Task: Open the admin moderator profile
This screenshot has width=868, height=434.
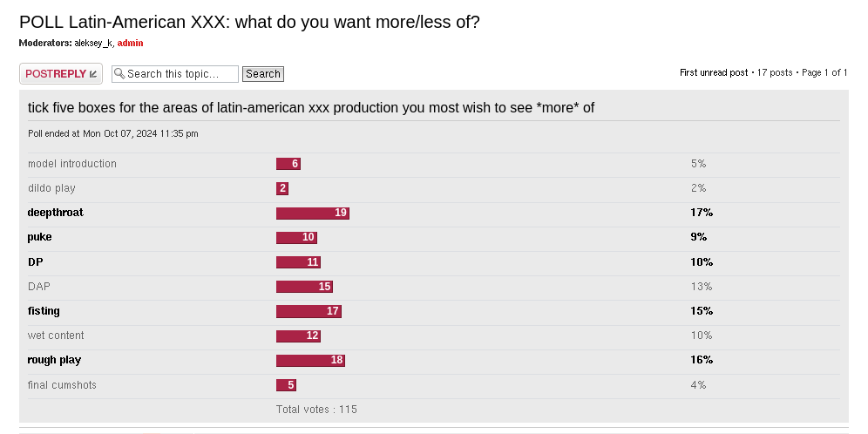Action: coord(130,43)
